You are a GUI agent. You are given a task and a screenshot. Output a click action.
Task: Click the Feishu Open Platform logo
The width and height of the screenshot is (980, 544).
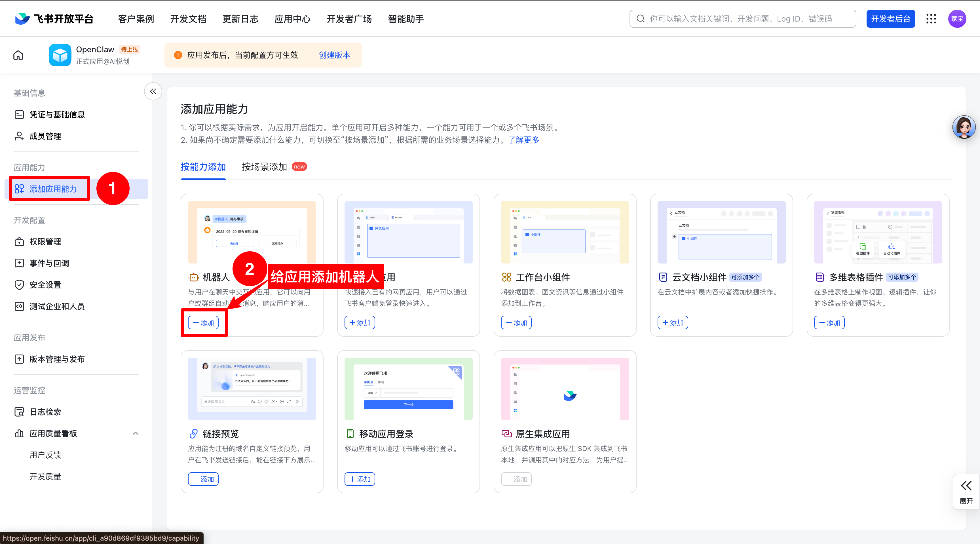(x=54, y=19)
